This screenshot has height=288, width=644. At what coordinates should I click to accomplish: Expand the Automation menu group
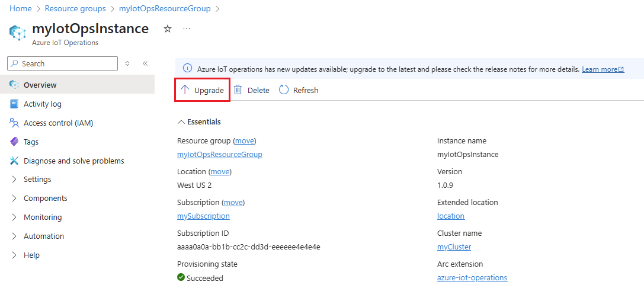14,236
